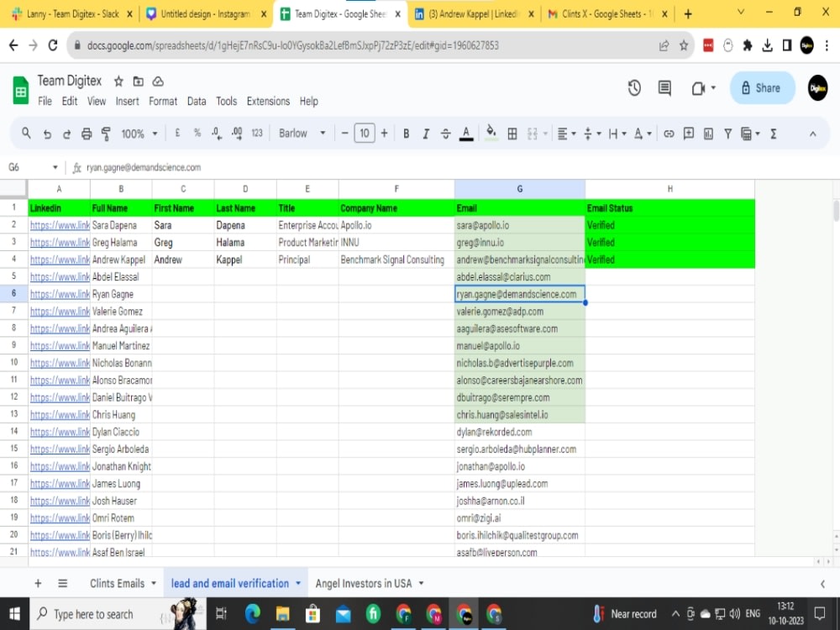Open the fill color picker

pyautogui.click(x=491, y=133)
